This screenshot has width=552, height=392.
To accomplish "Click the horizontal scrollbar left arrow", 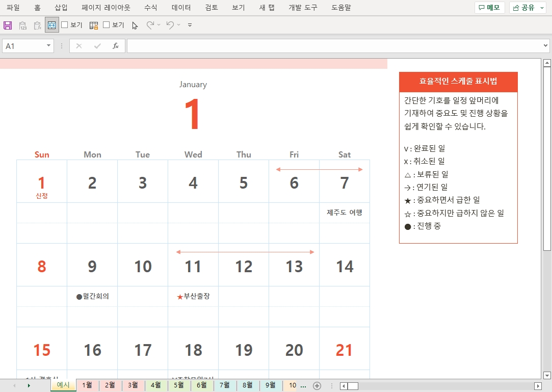I will pos(344,386).
